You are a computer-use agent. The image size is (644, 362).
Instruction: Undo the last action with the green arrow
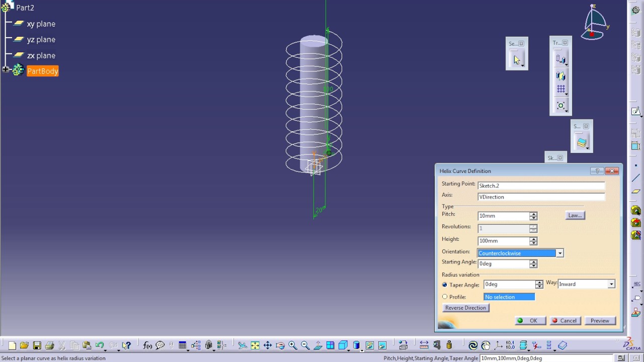point(99,345)
